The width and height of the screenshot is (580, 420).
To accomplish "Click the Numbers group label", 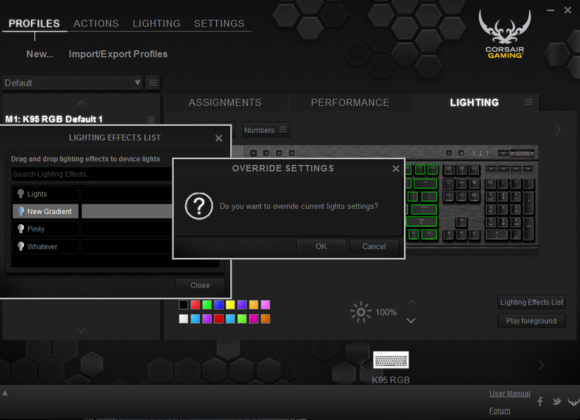I will coord(259,130).
